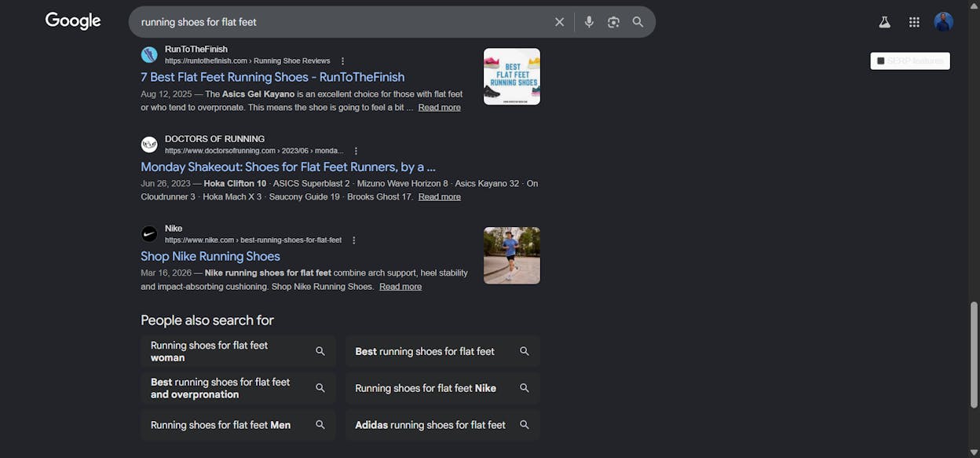Screen dimensions: 980x458
Task: Click magnifier icon beside 'Adidas running shoes' suggestion
Action: point(525,425)
